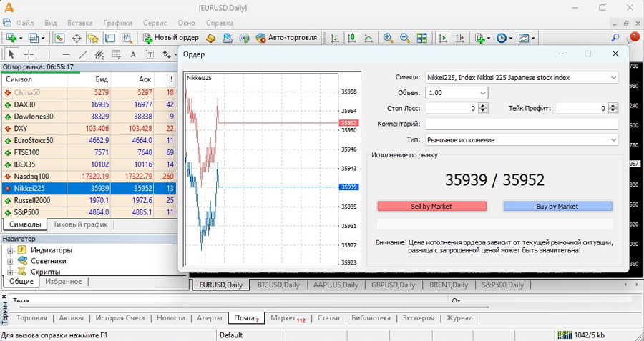Select the text label 'T' tool
The width and height of the screenshot is (644, 341).
point(150,54)
